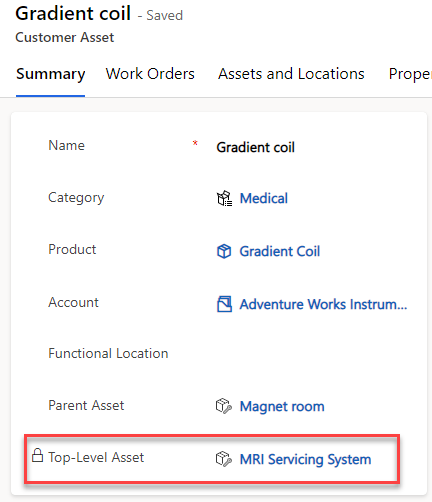Viewport: 432px width, 502px height.
Task: Open the Magnet room parent asset link
Action: (282, 406)
